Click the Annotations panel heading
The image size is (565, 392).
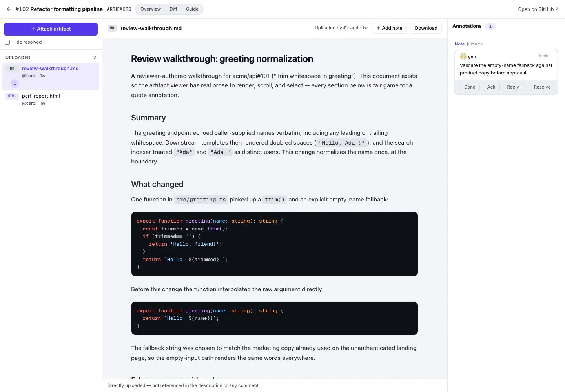467,26
